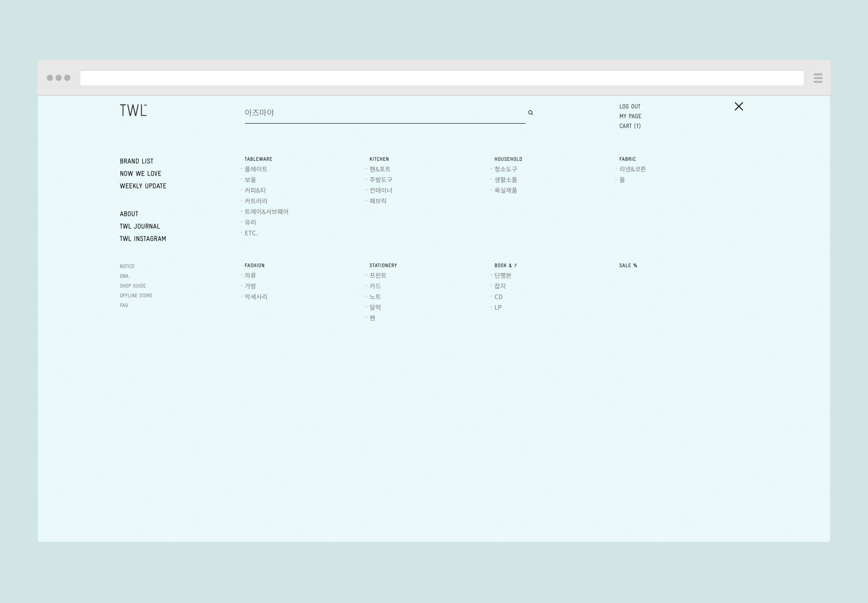Click BOOK & ♪ category heading
Viewport: 868px width, 603px height.
pyautogui.click(x=505, y=265)
